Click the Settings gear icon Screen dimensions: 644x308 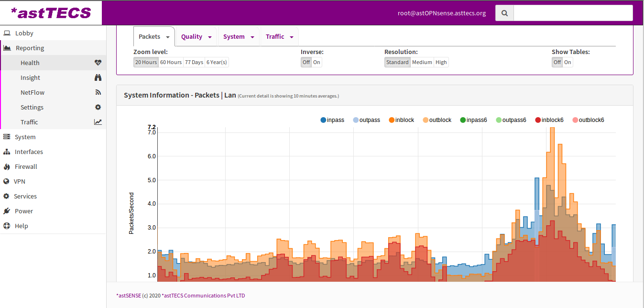click(98, 107)
